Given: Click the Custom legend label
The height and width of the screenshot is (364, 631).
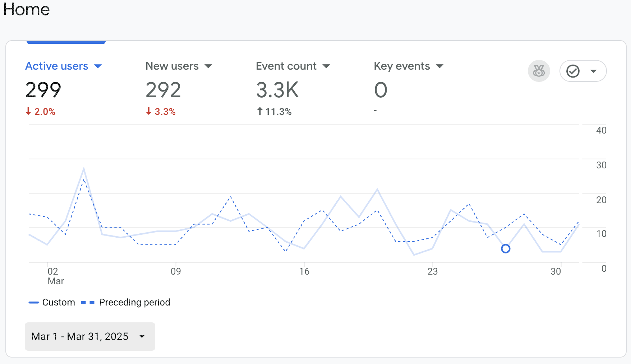Looking at the screenshot, I should [59, 302].
